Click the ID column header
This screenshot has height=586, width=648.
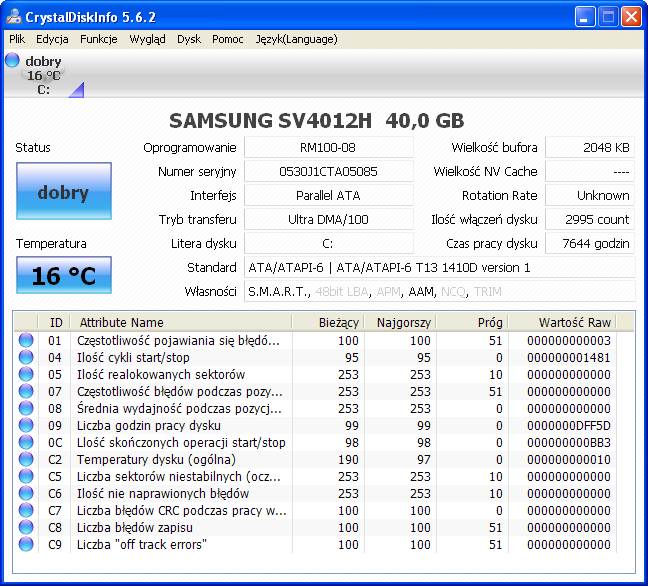click(x=54, y=322)
